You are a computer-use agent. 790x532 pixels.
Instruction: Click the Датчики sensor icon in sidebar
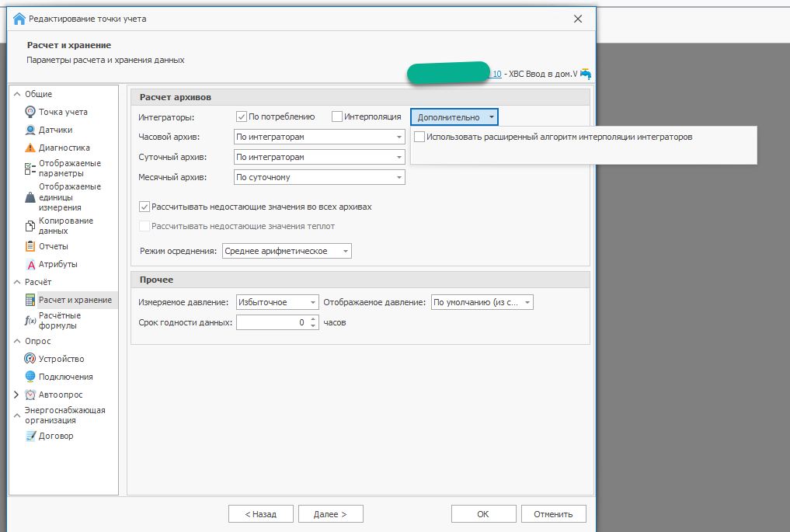(x=30, y=130)
